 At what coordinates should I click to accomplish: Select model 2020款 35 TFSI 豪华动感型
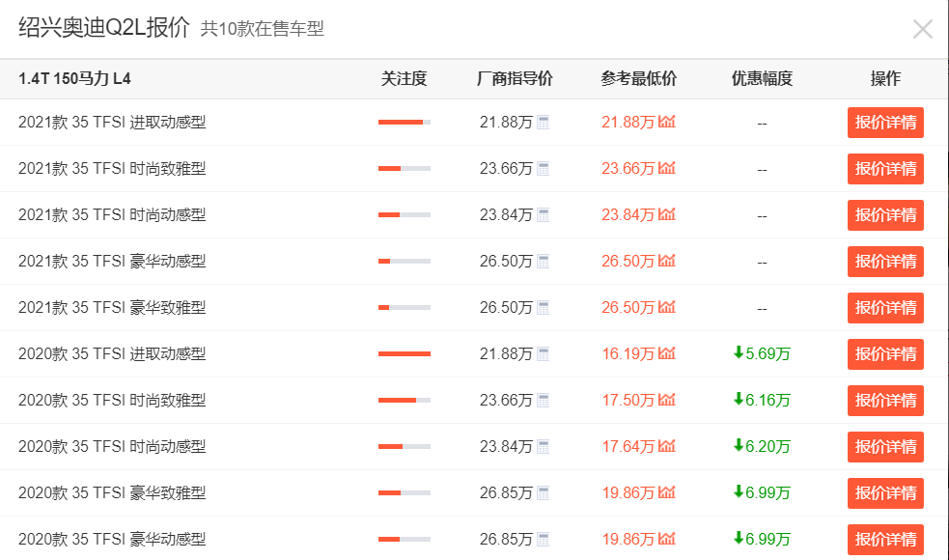pos(112,540)
